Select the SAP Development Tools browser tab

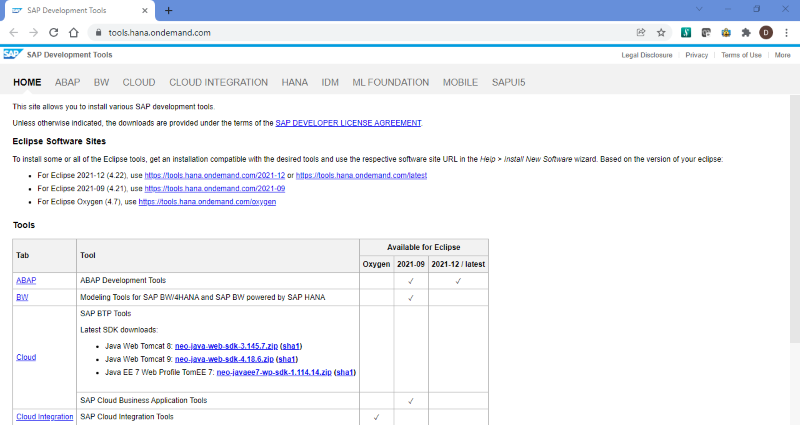79,10
